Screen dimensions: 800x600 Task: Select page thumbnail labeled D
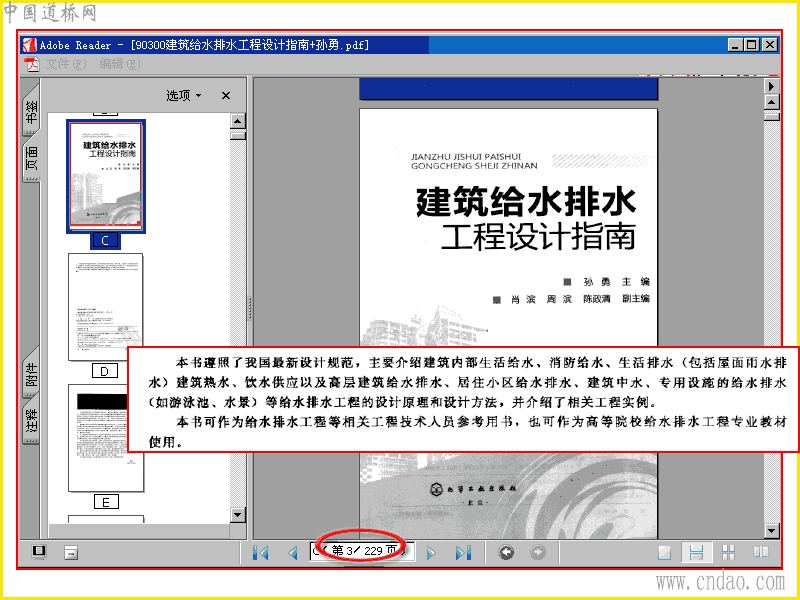tap(106, 307)
